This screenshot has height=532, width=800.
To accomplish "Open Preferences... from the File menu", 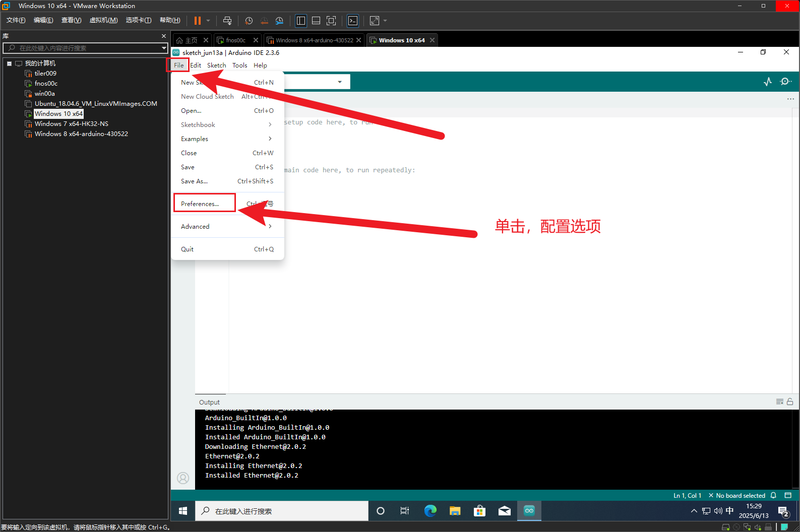I will point(227,204).
